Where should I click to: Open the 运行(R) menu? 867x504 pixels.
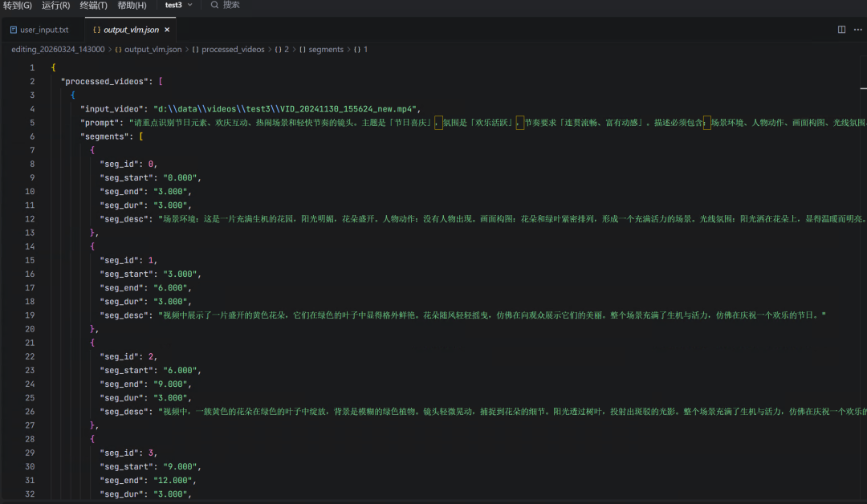click(55, 5)
